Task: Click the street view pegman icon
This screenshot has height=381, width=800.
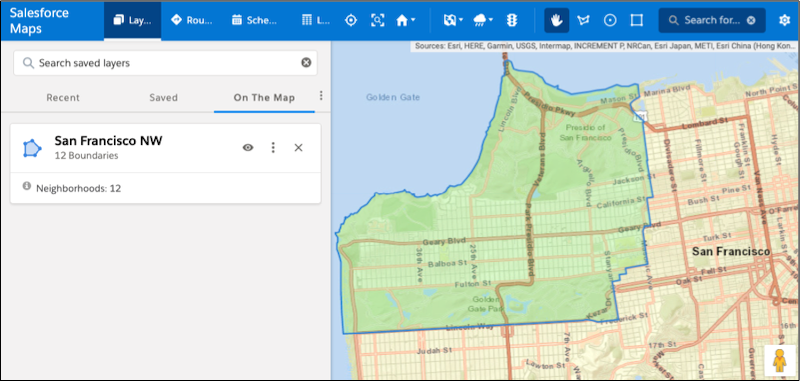Action: pos(779,361)
